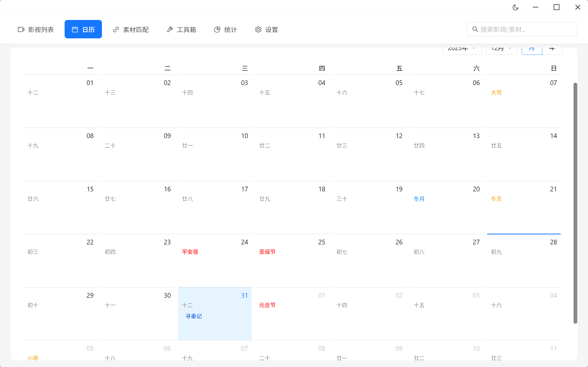Click the video camera icon beside 影视列表
Viewport: 588px width, 367px height.
click(21, 29)
